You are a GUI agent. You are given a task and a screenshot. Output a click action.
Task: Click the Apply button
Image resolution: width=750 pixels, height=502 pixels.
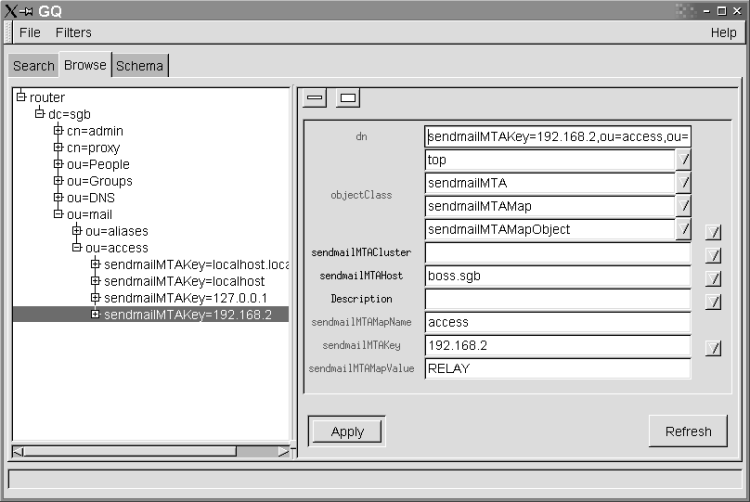347,431
